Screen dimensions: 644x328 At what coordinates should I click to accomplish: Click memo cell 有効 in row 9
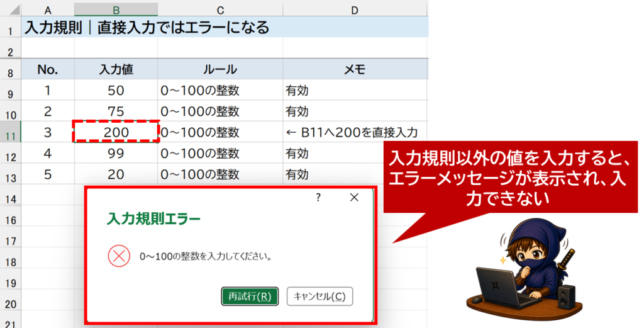click(355, 90)
